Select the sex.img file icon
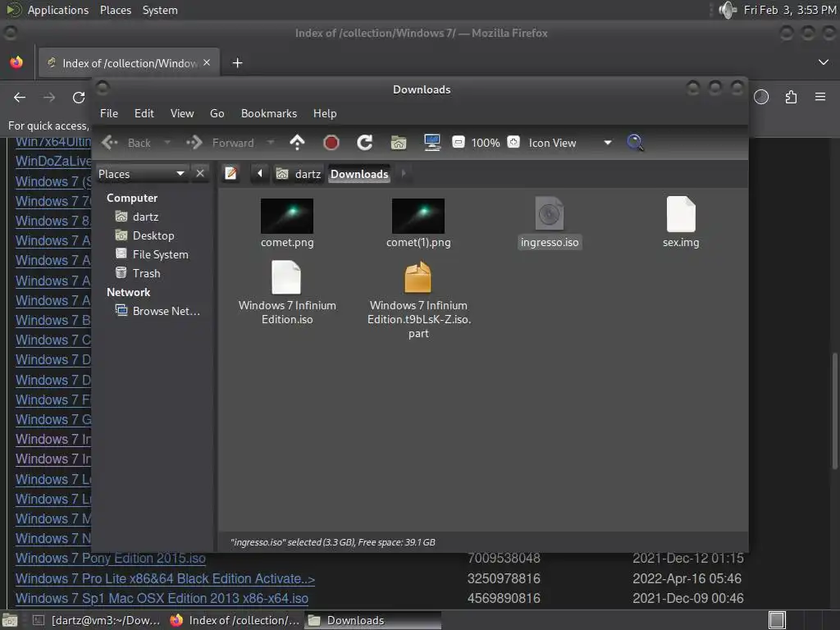Screen dimensions: 840x630 click(681, 213)
